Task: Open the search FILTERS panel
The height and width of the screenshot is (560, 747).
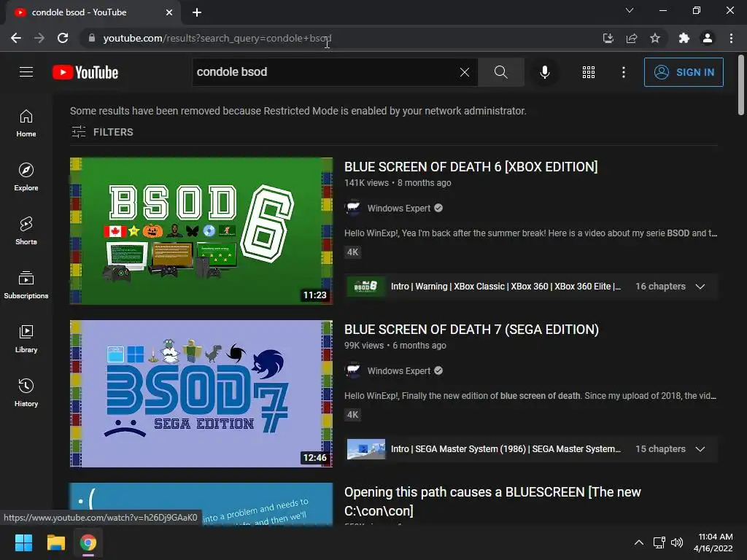Action: [x=102, y=132]
